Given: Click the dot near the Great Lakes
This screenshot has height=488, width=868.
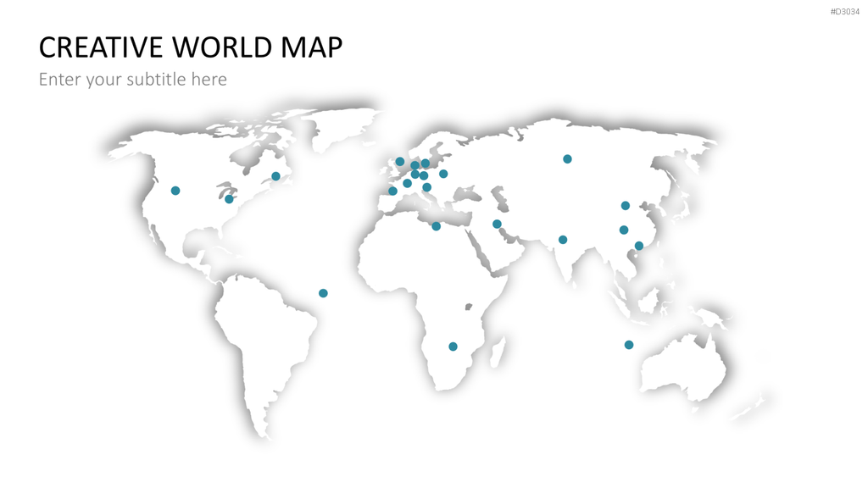Looking at the screenshot, I should [x=229, y=199].
